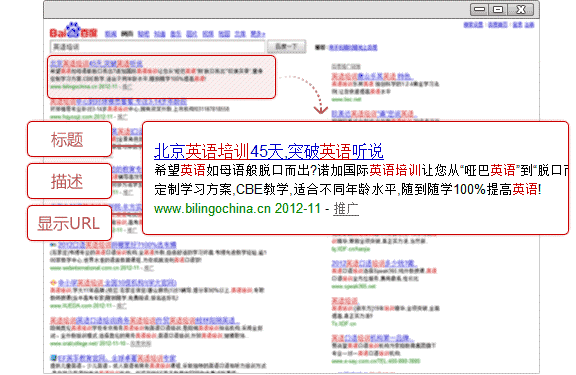Open the right-column ad title below www.bec.net
Screen dimensions: 576x375
pos(374,114)
